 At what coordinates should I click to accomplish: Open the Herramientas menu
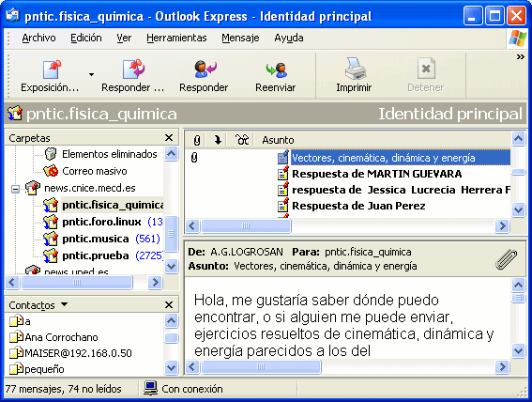(x=176, y=38)
